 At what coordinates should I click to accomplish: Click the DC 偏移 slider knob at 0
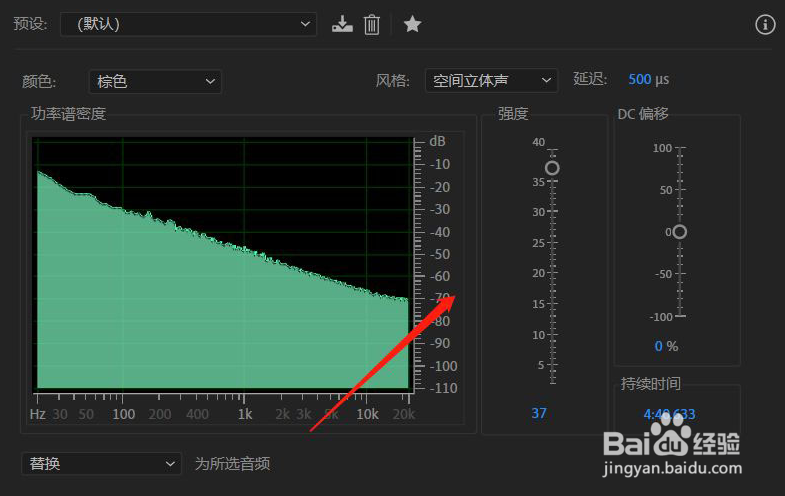(680, 232)
